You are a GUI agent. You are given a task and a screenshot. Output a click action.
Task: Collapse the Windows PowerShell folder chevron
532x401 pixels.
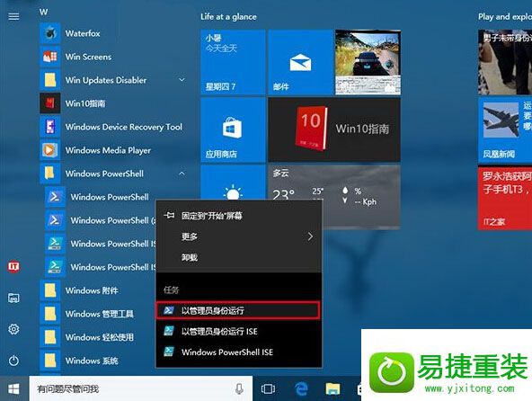coord(182,174)
